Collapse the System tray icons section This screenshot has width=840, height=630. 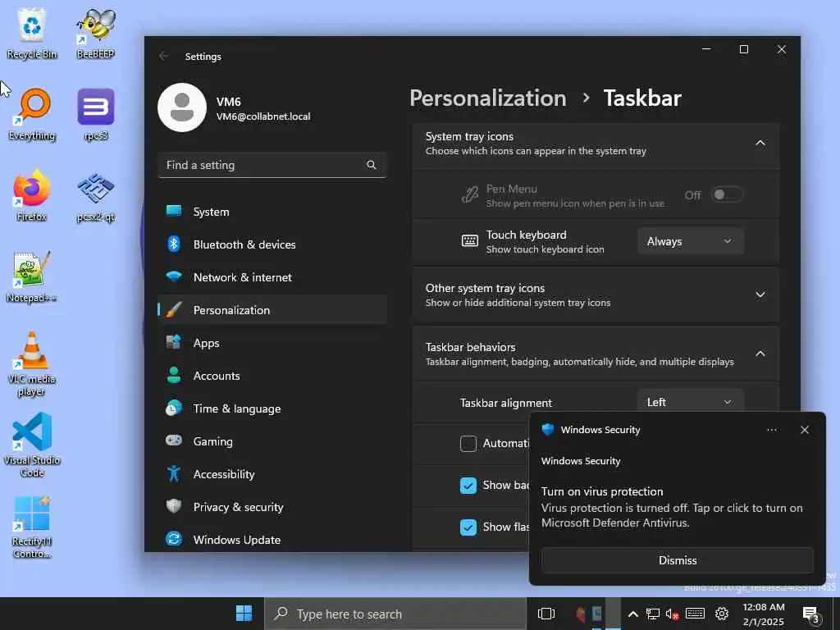[760, 143]
